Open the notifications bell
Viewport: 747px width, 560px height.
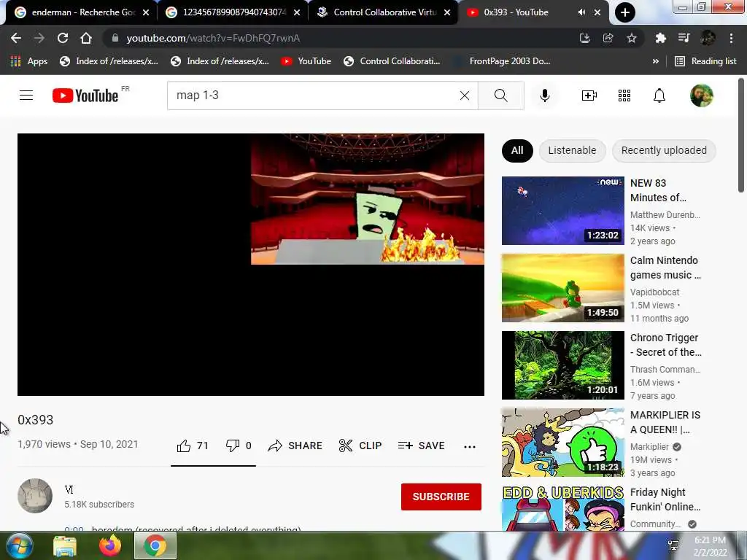[659, 96]
